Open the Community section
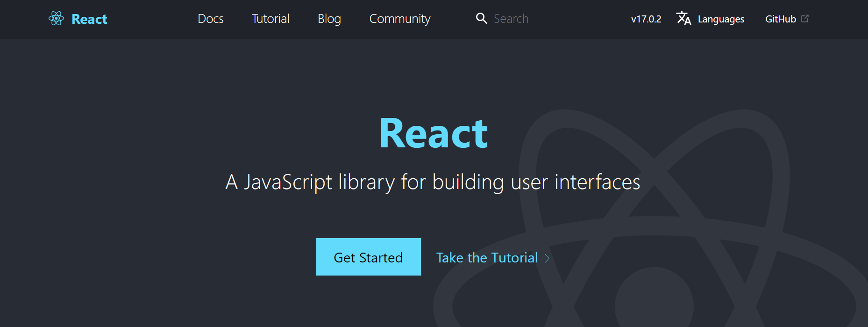 click(400, 19)
